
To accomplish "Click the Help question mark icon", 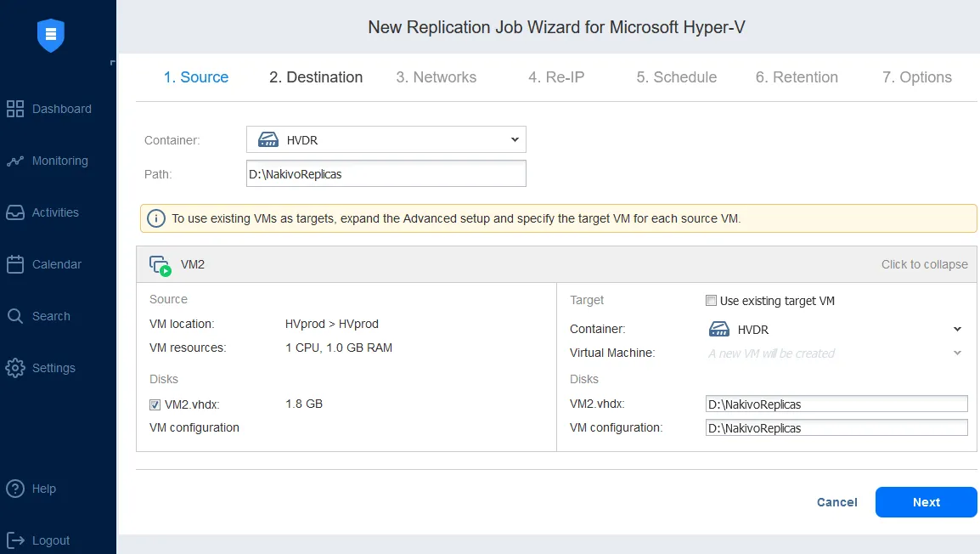I will tap(15, 489).
